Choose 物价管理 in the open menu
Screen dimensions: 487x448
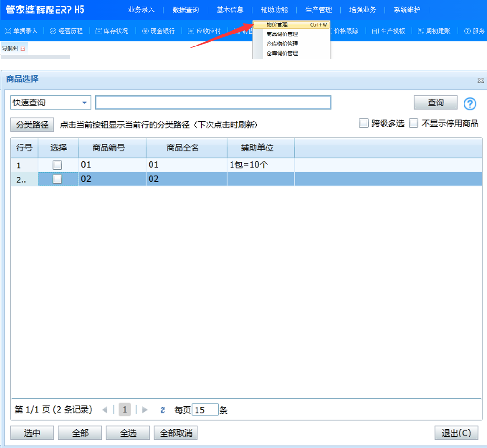(277, 24)
